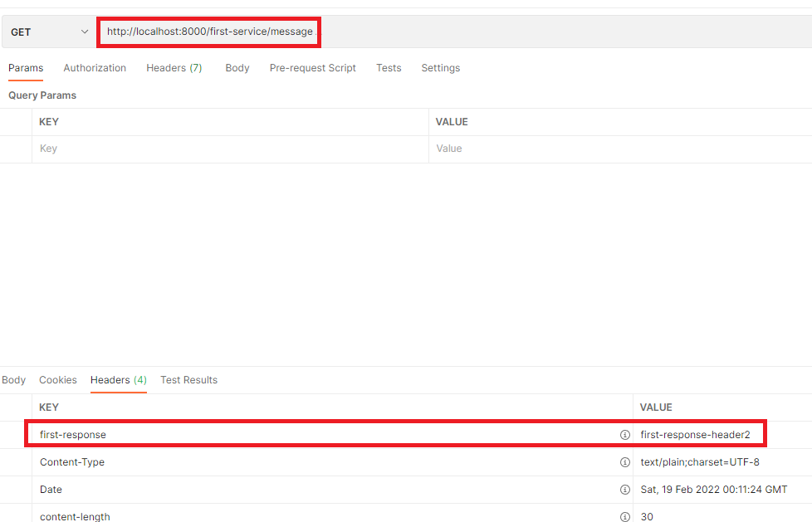The height and width of the screenshot is (522, 812).
Task: Select the Sat, 19 Feb 2022 date value
Action: [713, 490]
